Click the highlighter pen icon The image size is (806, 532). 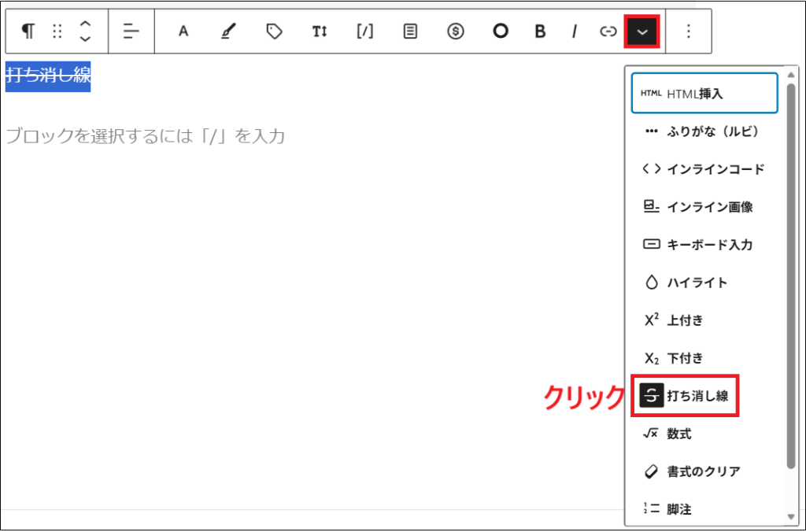point(227,31)
